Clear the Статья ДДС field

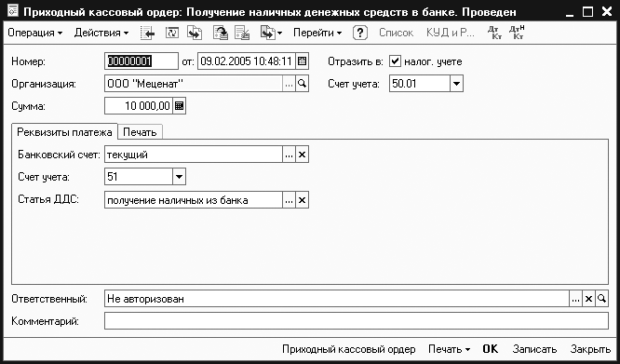click(x=303, y=200)
